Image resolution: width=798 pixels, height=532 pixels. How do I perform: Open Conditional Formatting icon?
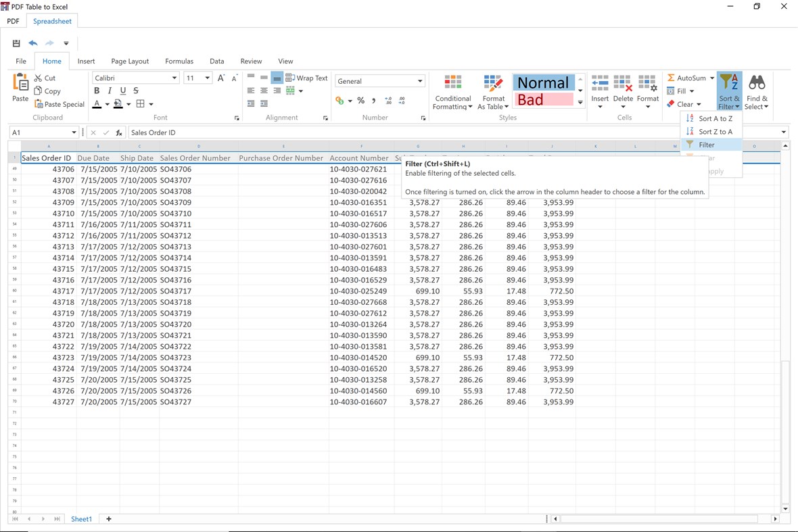click(x=452, y=84)
